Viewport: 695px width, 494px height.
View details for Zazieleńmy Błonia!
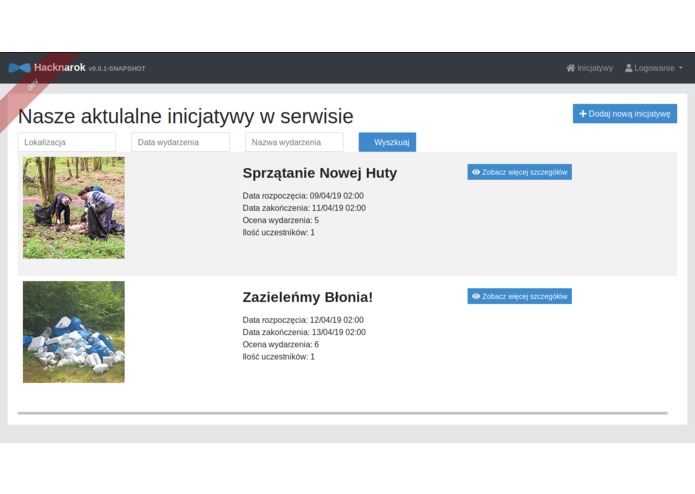pyautogui.click(x=519, y=296)
